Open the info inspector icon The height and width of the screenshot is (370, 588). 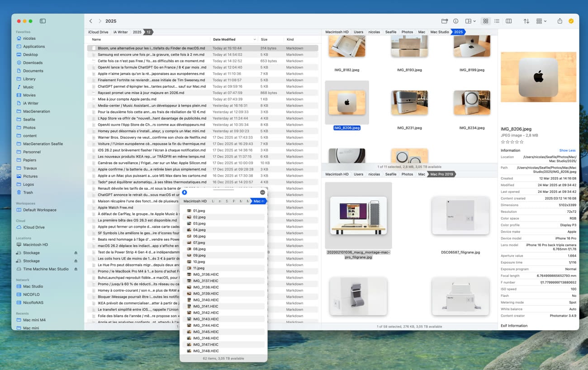pos(455,21)
